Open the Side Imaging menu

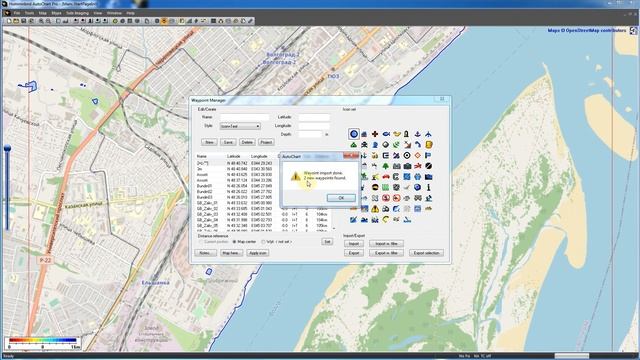click(77, 13)
